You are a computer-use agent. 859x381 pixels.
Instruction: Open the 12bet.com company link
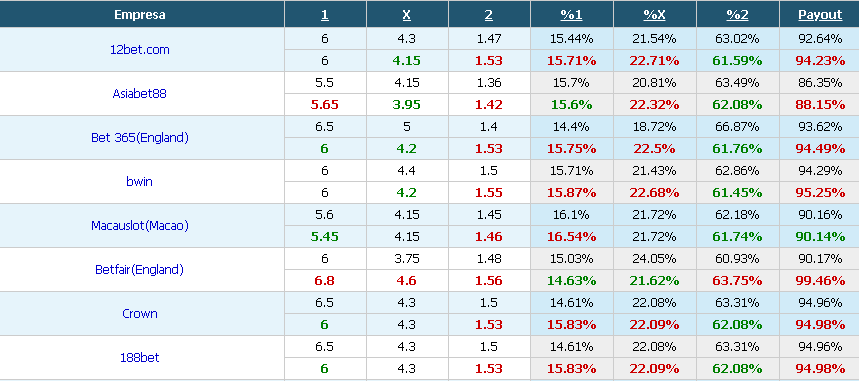click(x=140, y=50)
